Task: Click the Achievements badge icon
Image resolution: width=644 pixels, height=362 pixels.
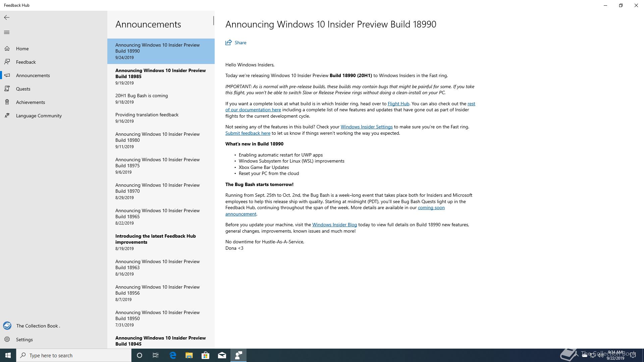Action: [x=7, y=102]
